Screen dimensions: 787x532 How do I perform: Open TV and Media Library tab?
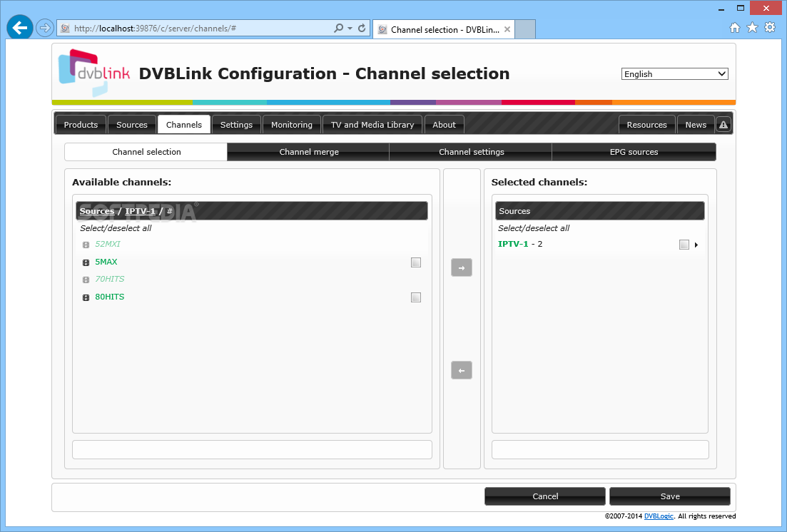click(x=372, y=125)
